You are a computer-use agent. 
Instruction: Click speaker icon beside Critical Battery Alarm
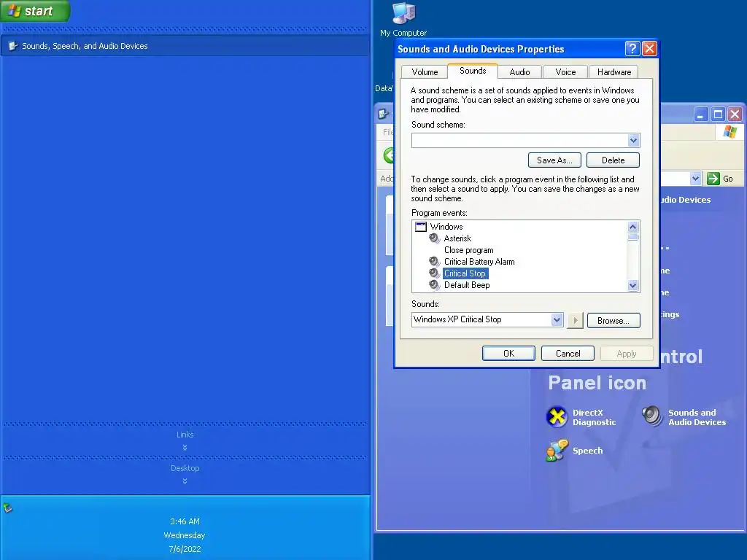tap(434, 262)
